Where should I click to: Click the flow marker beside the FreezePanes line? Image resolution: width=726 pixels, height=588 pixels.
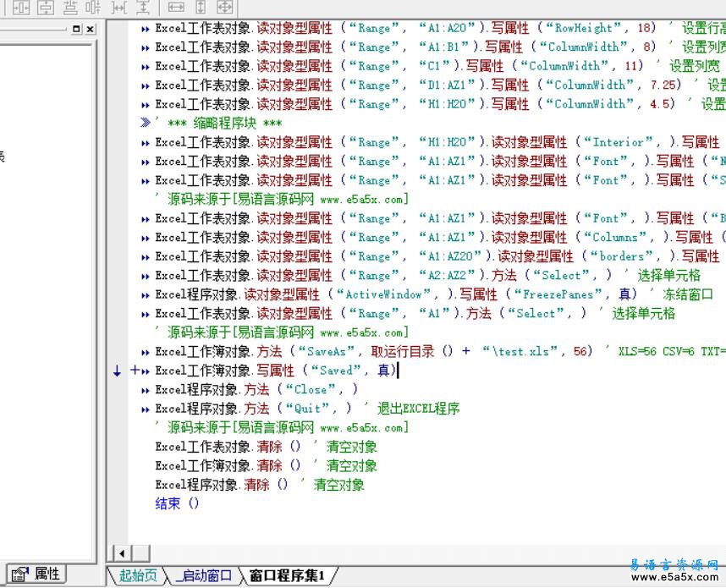coord(146,295)
